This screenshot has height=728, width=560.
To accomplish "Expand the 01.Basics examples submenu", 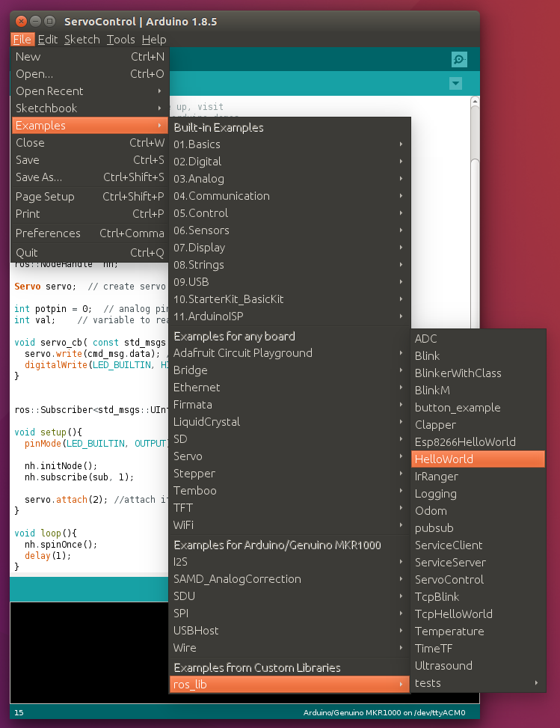I will [x=289, y=144].
